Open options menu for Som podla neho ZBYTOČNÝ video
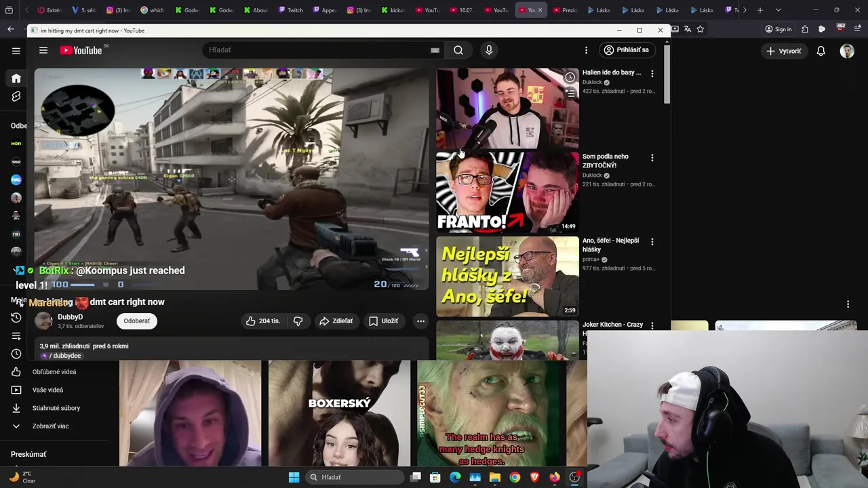This screenshot has height=488, width=868. [x=652, y=157]
